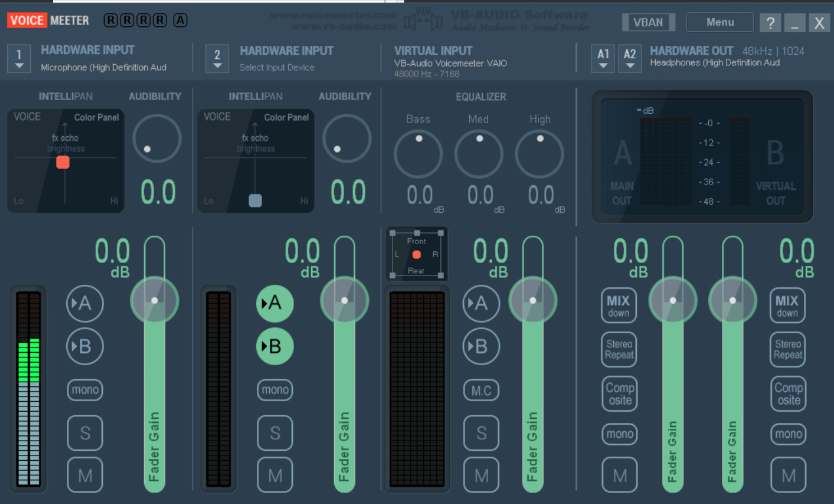Click bus B output Fader Gain knob
This screenshot has height=504, width=834.
pos(732,300)
